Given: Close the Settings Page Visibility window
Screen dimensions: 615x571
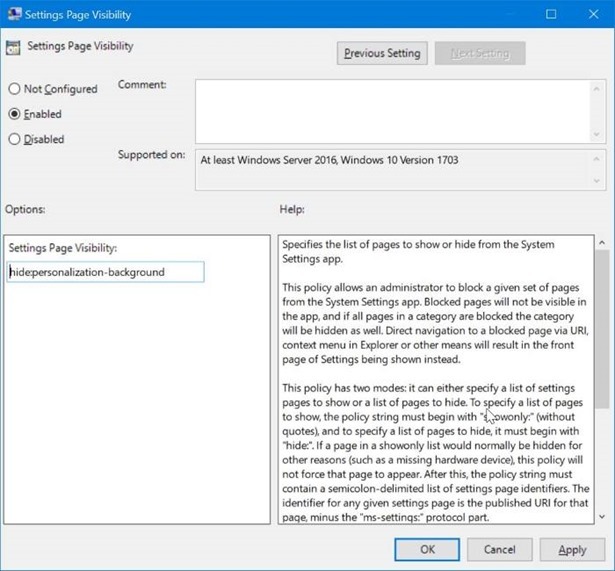Looking at the screenshot, I should pos(594,14).
